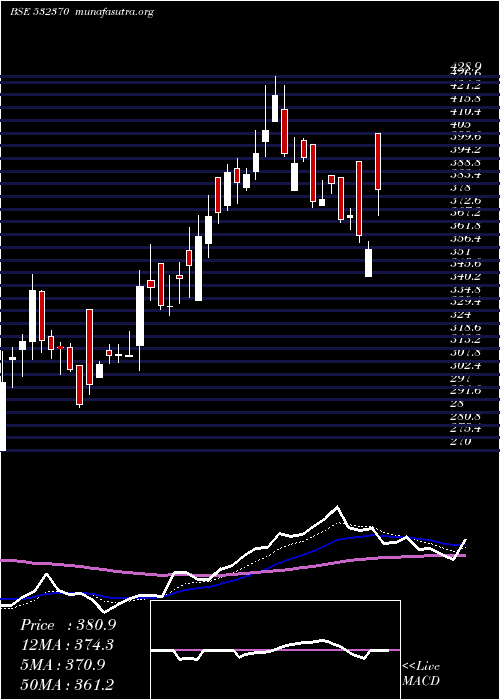Viewport: 500px width, 700px height.
Task: Select the 378 price axis label
Action: [x=460, y=188]
